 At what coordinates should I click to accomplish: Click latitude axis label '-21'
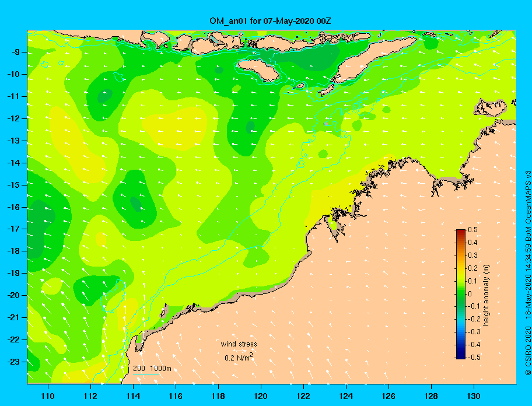tap(14, 318)
